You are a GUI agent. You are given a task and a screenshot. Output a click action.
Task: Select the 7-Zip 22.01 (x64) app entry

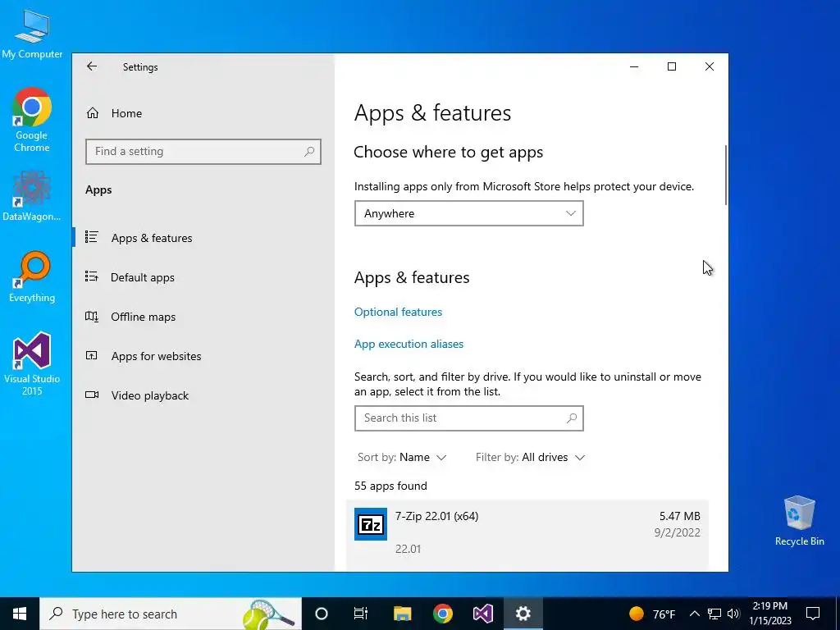pos(527,535)
